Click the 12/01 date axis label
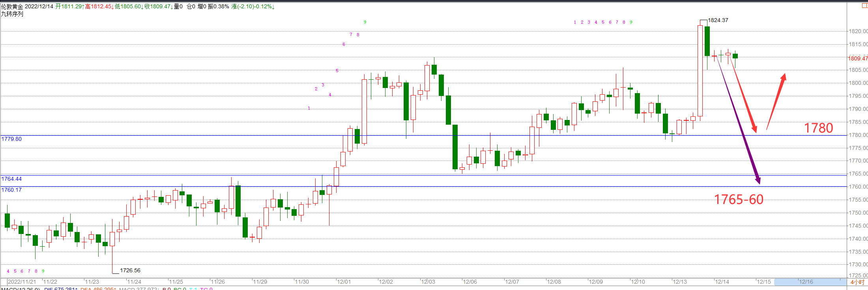 pos(344,282)
